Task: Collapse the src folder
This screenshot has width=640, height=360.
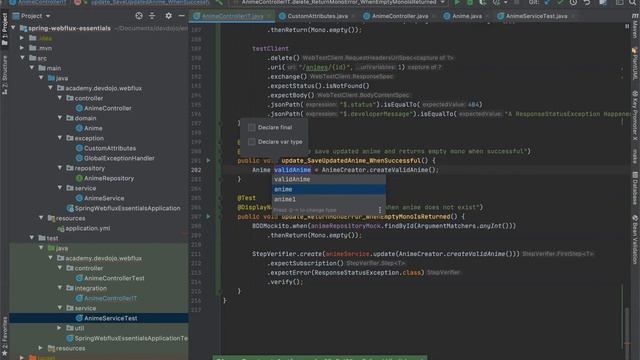Action: 22,58
